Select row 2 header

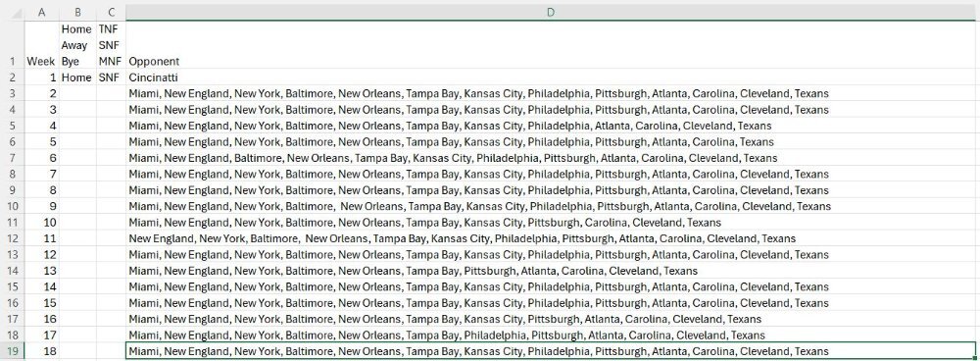(13, 77)
